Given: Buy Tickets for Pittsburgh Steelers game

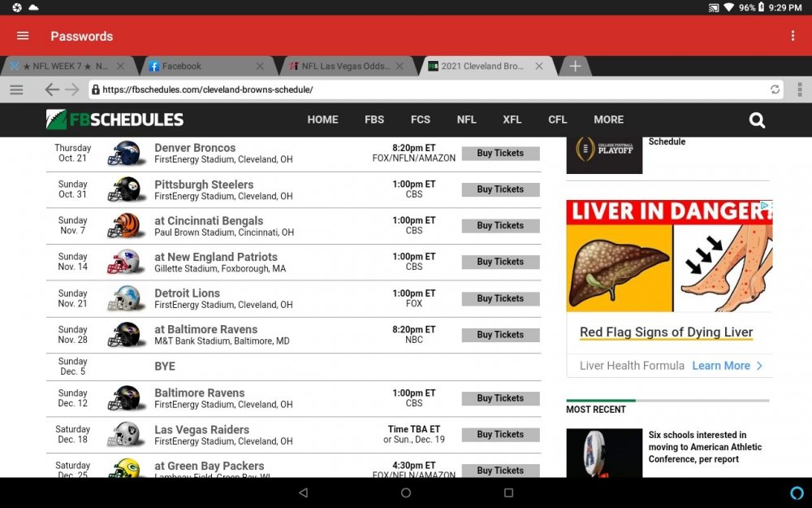Looking at the screenshot, I should pyautogui.click(x=501, y=189).
